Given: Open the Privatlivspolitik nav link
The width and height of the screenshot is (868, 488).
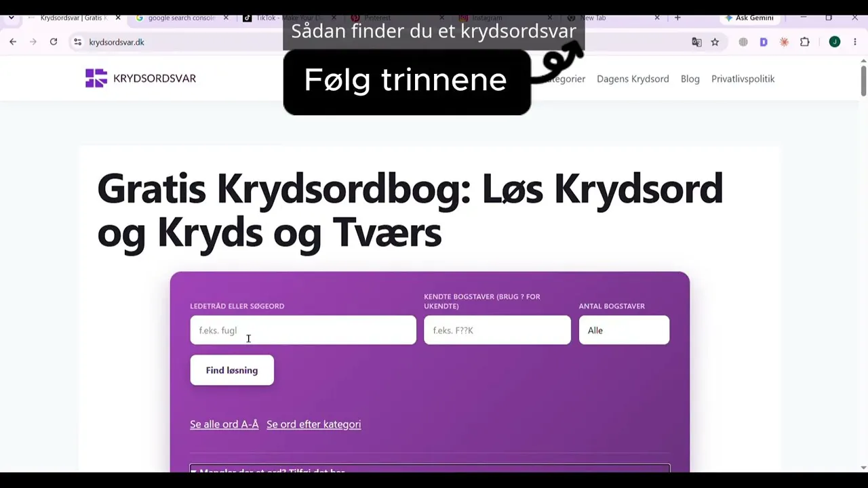Looking at the screenshot, I should click(x=743, y=79).
